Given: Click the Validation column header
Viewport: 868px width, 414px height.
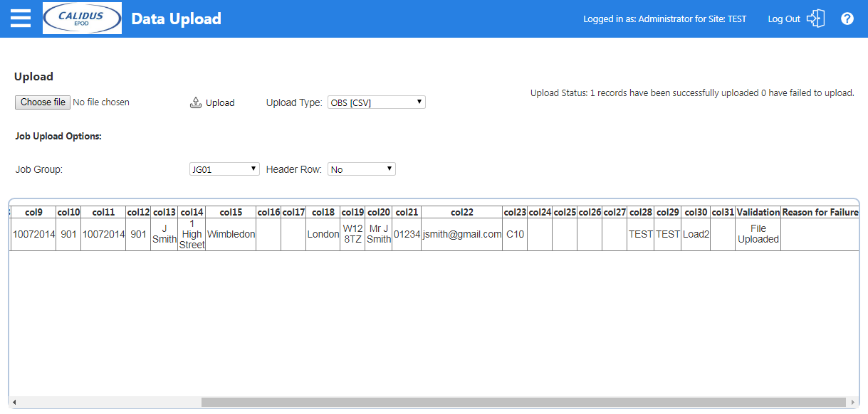Looking at the screenshot, I should (x=758, y=212).
